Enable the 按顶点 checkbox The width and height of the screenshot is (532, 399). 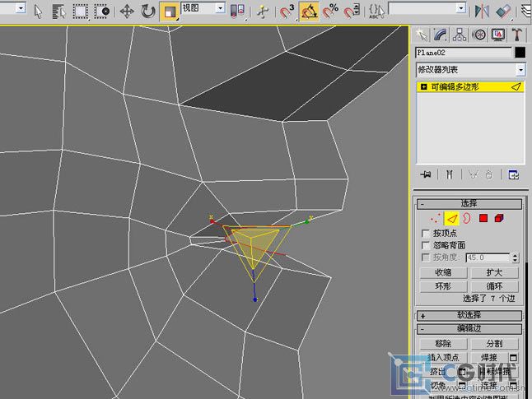tap(426, 234)
